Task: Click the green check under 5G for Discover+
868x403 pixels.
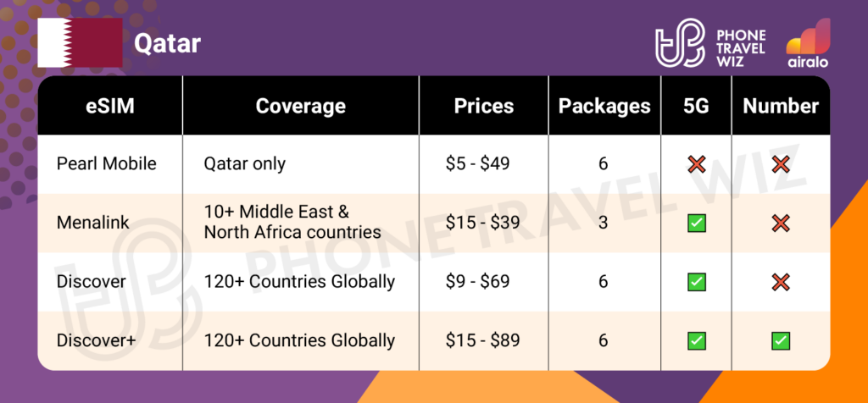Action: click(697, 341)
